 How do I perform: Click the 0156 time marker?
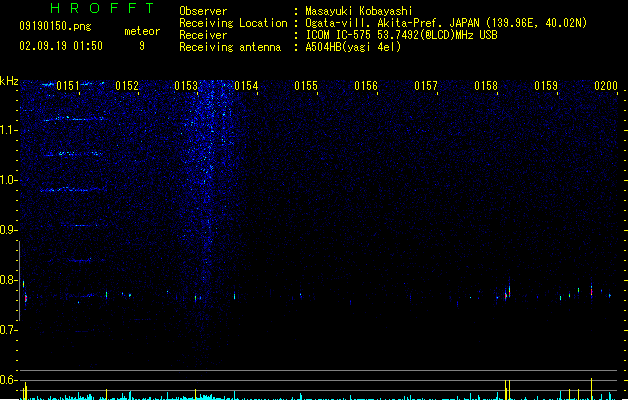point(366,86)
